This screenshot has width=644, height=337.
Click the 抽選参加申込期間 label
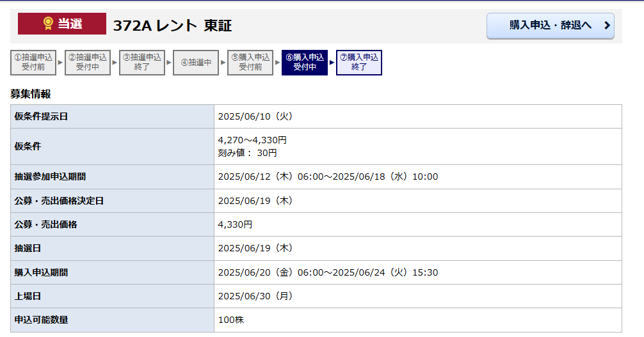pos(50,177)
